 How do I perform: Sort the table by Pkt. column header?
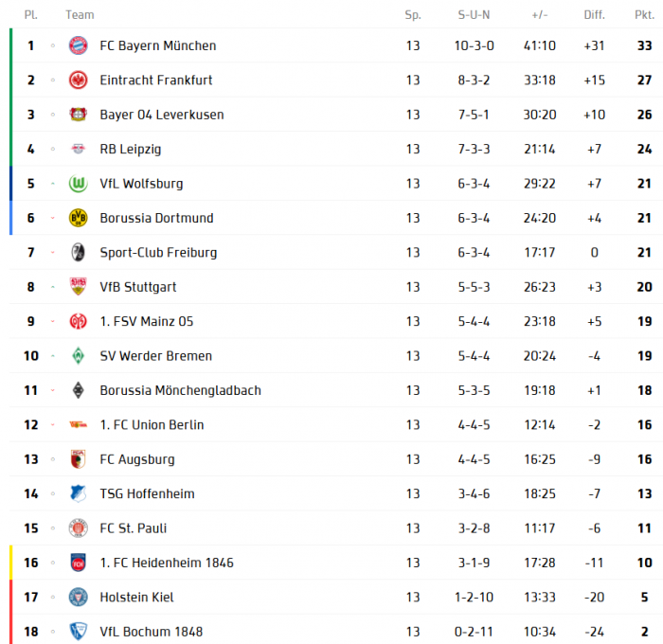tap(644, 14)
